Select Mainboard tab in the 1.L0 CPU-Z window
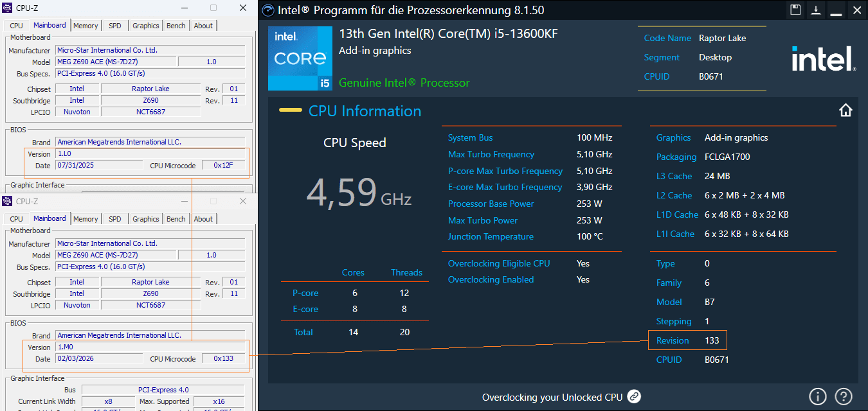The image size is (868, 411). (50, 25)
